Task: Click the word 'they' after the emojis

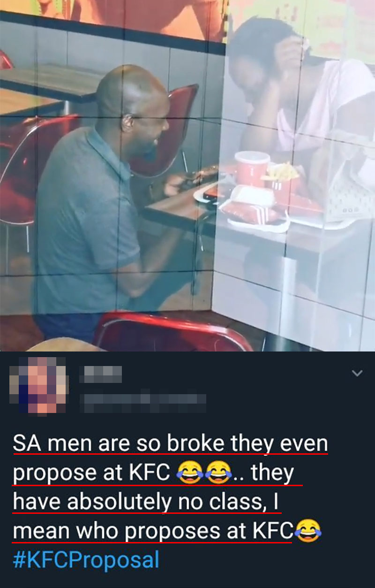Action: [272, 473]
